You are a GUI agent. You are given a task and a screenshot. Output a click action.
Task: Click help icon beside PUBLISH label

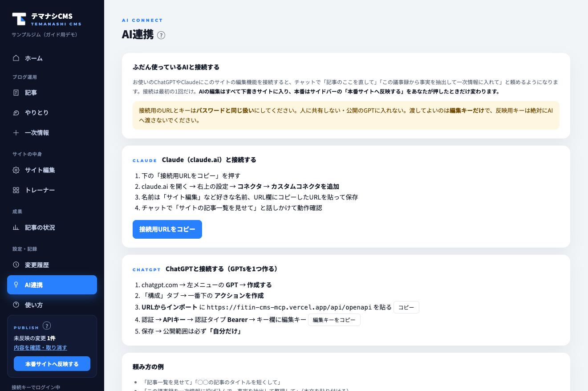click(47, 326)
